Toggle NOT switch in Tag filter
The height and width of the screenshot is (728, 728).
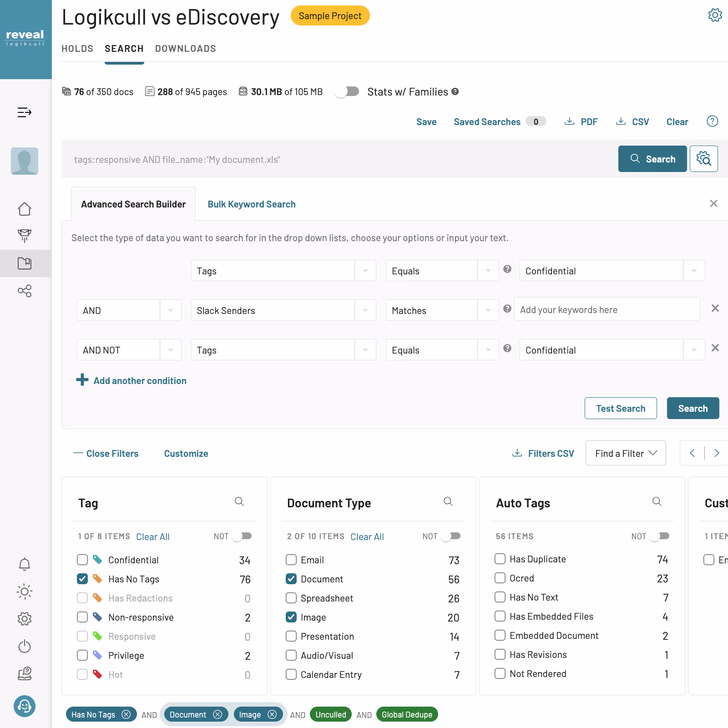pos(242,536)
